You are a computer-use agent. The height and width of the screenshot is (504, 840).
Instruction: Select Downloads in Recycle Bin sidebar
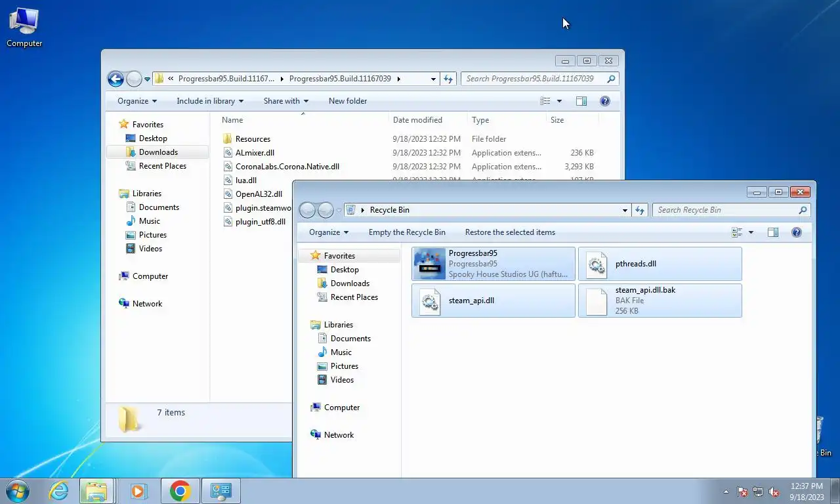[x=350, y=283]
